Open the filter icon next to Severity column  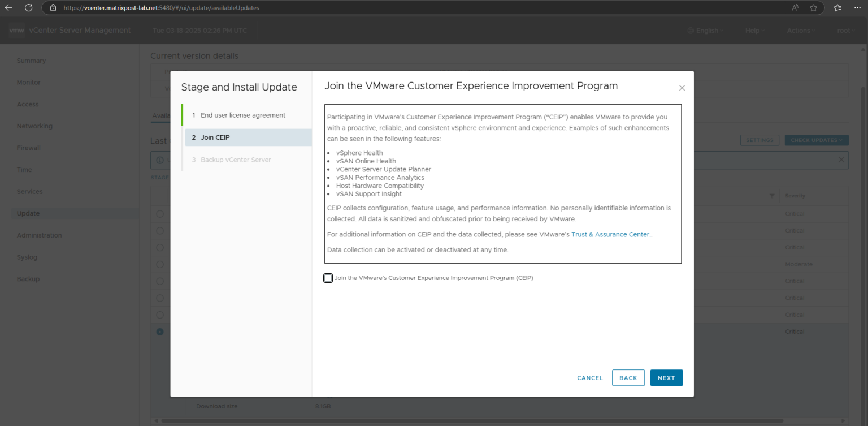tap(772, 195)
